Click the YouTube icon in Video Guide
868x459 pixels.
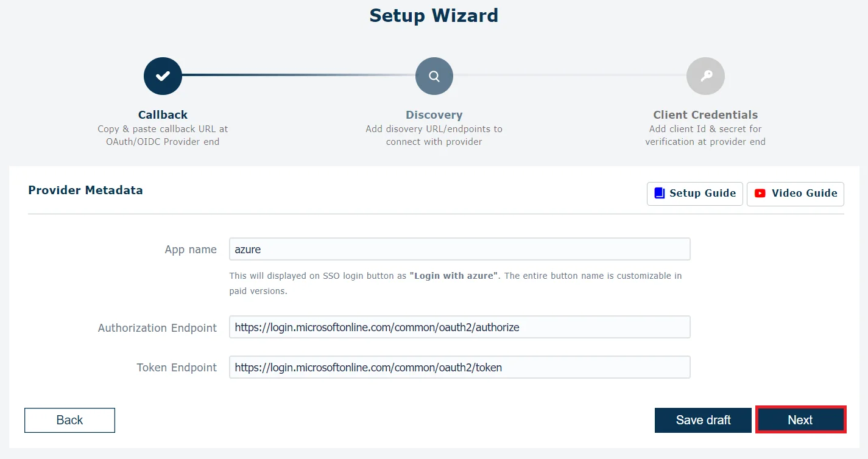[760, 194]
